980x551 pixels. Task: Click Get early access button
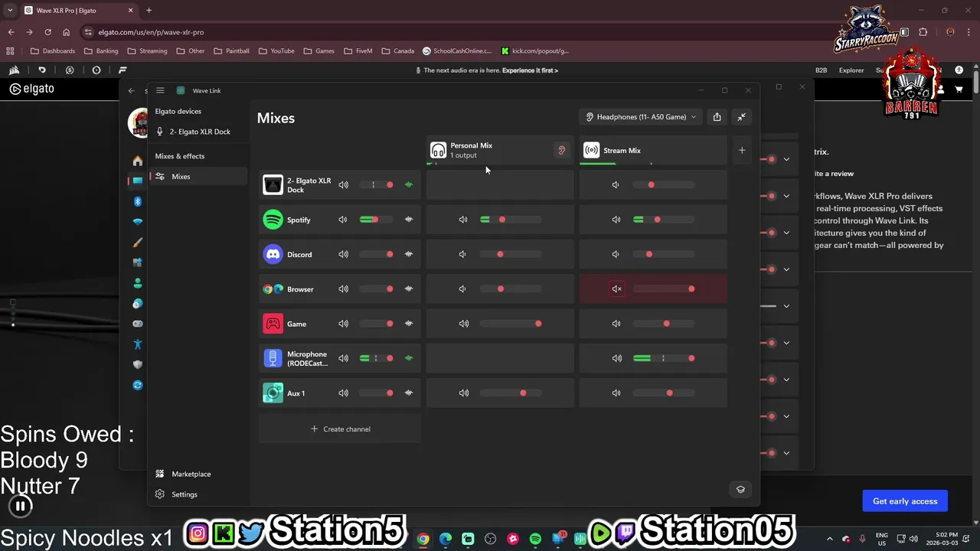tap(905, 501)
